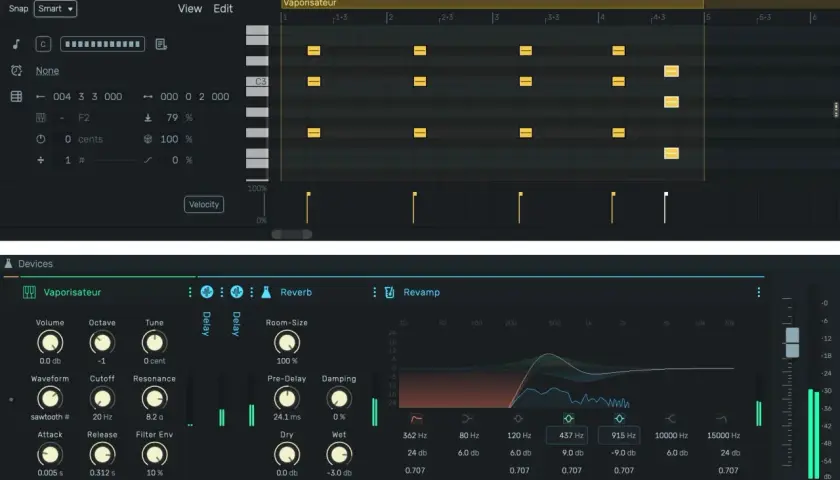
Task: Click the scale notes pattern strip
Action: (102, 44)
